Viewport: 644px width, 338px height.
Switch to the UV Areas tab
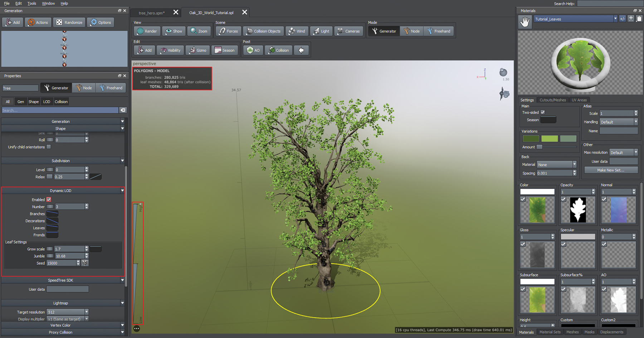(x=579, y=100)
